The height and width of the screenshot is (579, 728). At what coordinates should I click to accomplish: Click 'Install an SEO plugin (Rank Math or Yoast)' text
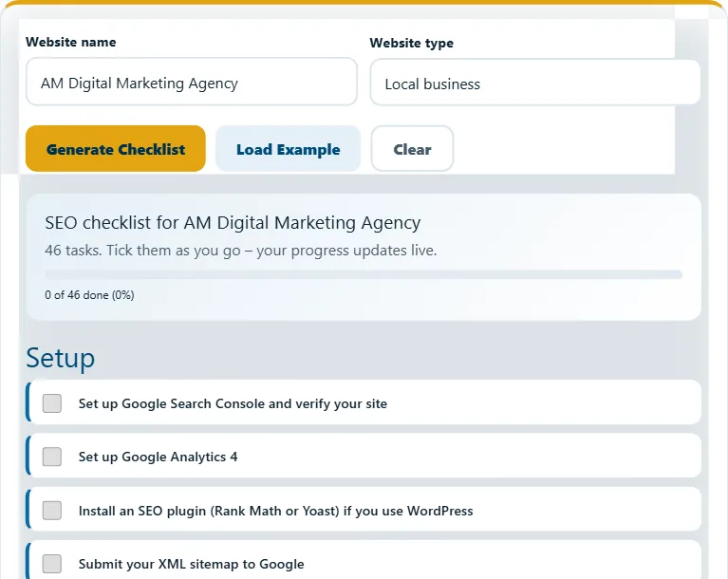(x=209, y=511)
